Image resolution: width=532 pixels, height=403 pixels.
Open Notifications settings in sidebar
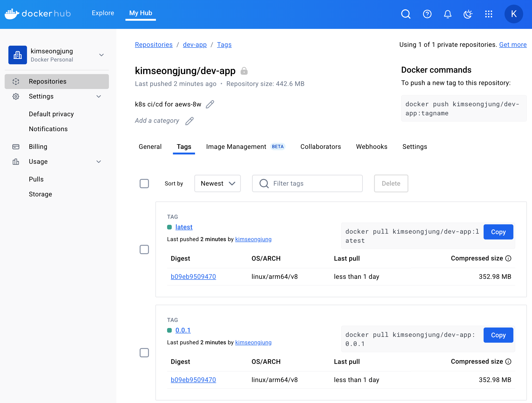(48, 129)
